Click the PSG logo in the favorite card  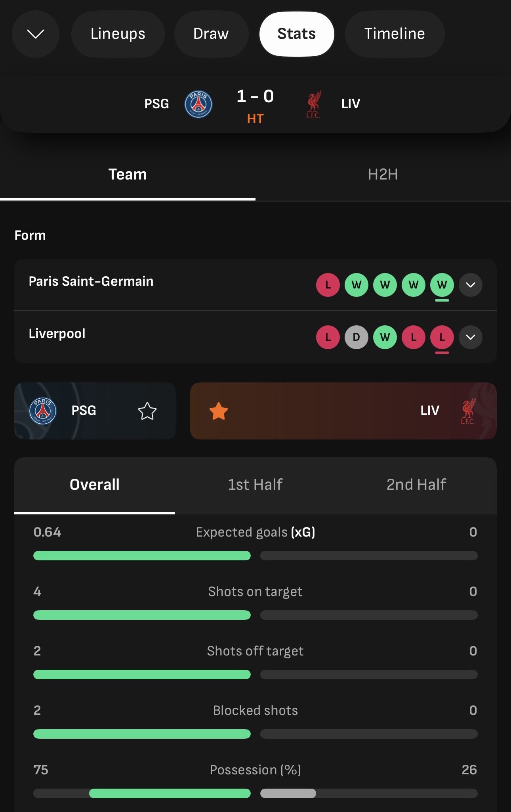43,411
